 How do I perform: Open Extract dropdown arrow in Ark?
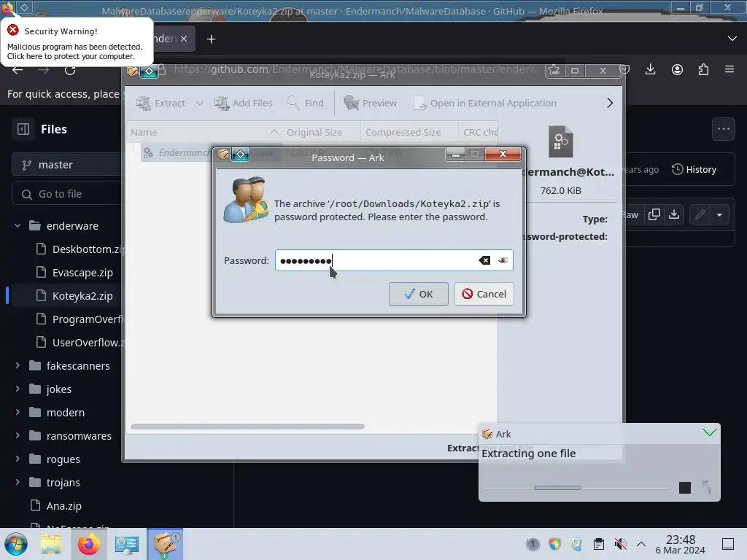200,103
